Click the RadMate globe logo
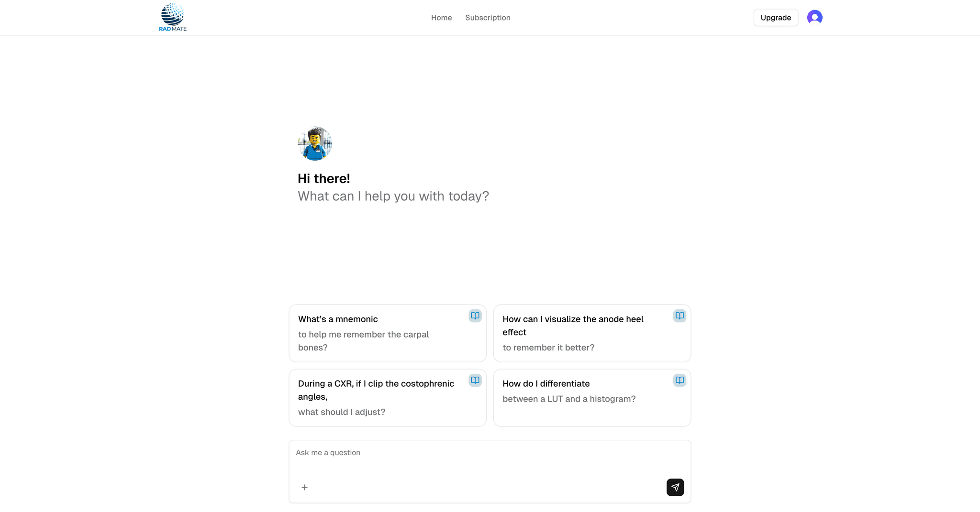 click(x=172, y=14)
